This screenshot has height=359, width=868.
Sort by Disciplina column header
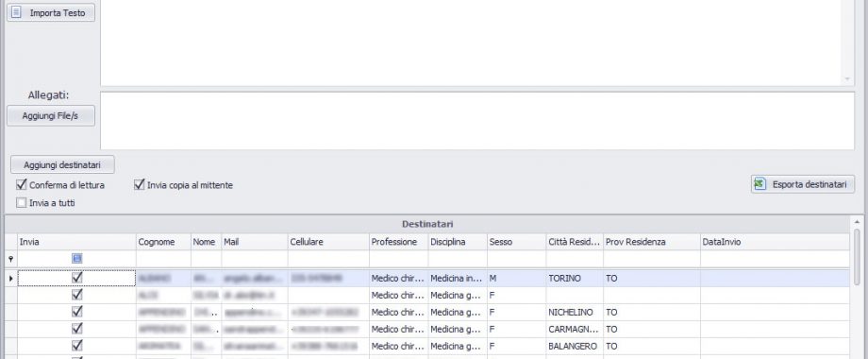click(458, 242)
